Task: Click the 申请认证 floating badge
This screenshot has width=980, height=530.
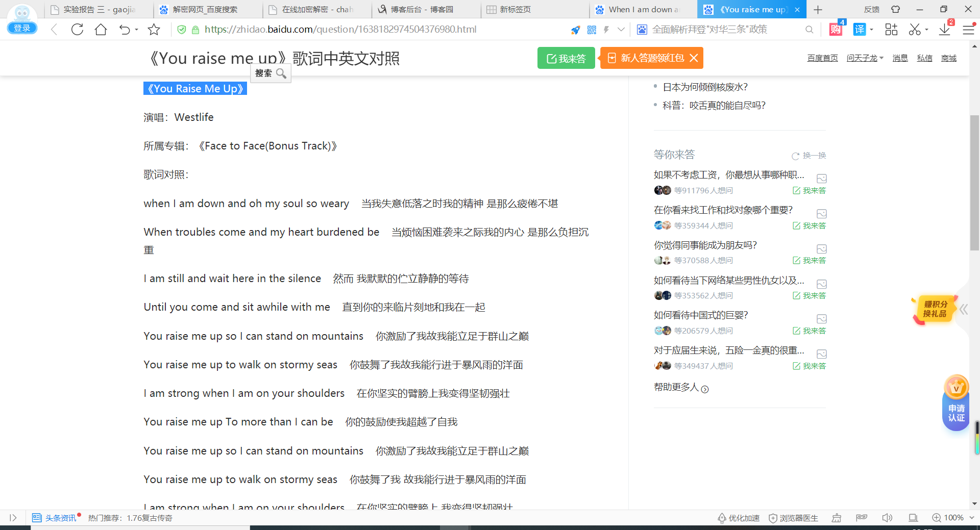Action: (x=956, y=403)
